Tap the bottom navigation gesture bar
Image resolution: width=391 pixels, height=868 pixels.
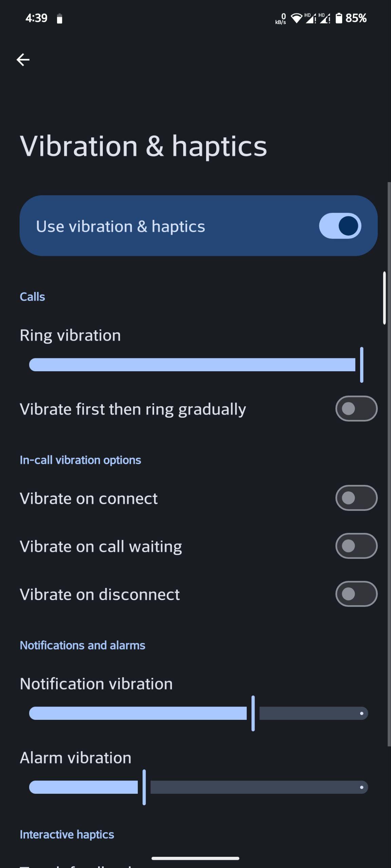tap(195, 859)
